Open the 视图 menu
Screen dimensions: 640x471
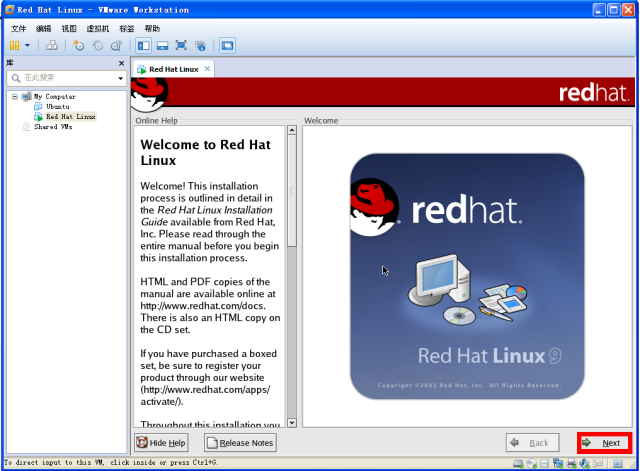click(x=69, y=29)
